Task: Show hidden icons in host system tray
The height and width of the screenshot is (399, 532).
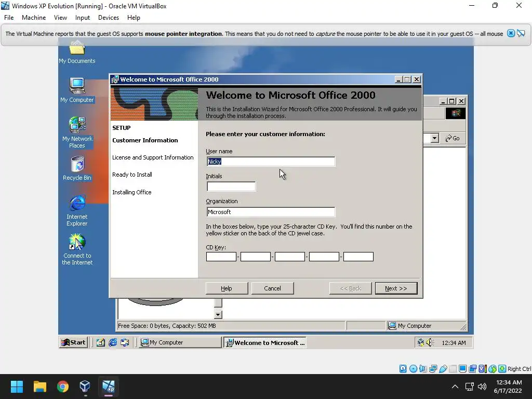Action: point(455,387)
